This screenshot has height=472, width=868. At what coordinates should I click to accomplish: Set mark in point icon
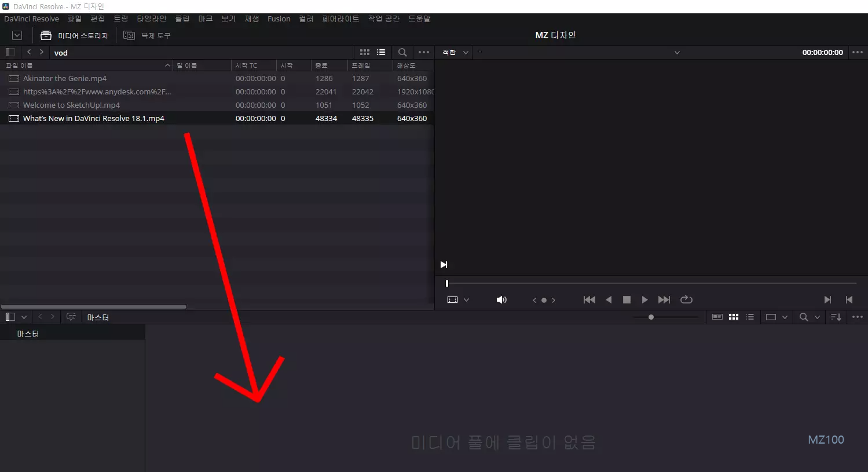coord(828,299)
